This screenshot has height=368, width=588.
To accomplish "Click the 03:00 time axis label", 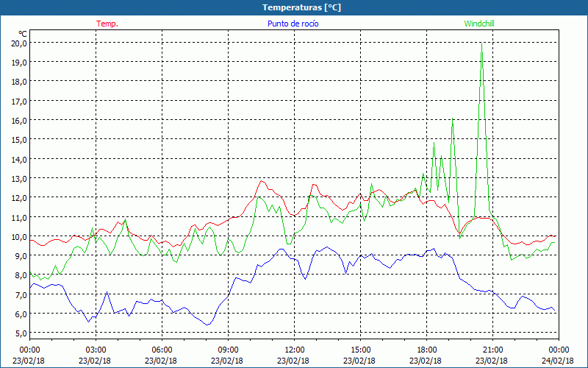I will [96, 350].
